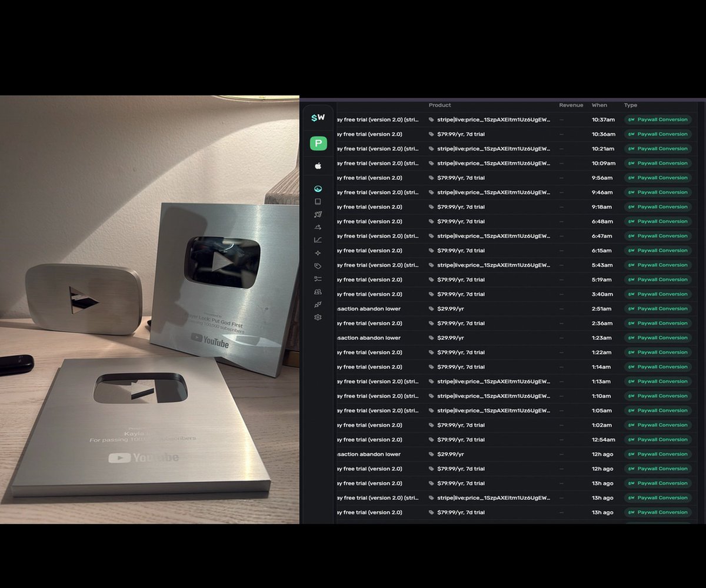This screenshot has width=706, height=588.
Task: Click the SW logo in the sidebar
Action: pyautogui.click(x=318, y=118)
